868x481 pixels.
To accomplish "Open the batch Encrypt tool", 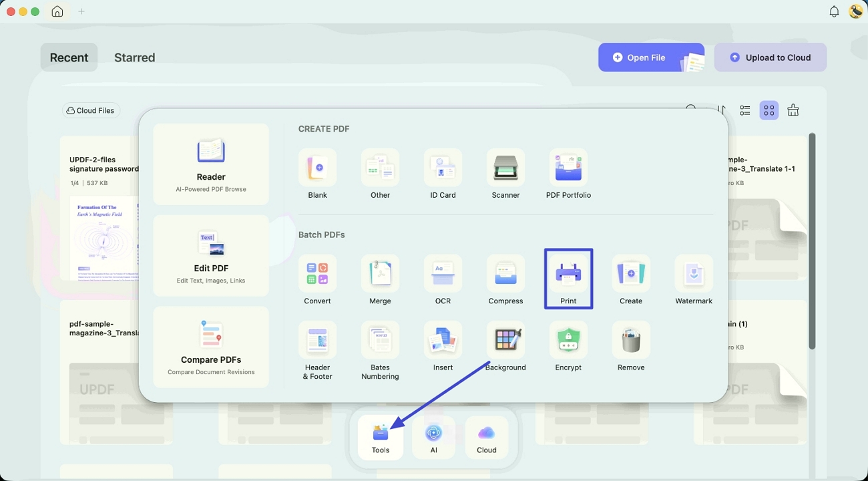I will (x=569, y=346).
